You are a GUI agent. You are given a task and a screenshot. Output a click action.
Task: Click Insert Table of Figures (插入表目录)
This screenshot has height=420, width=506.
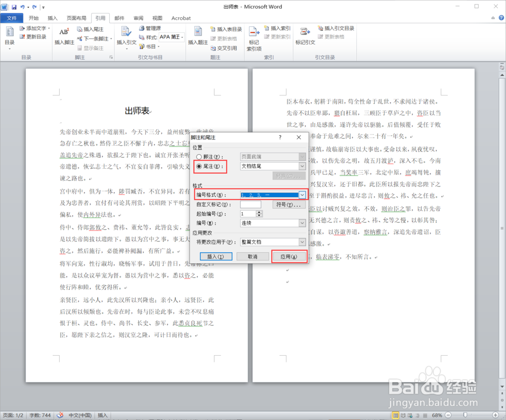tap(226, 29)
